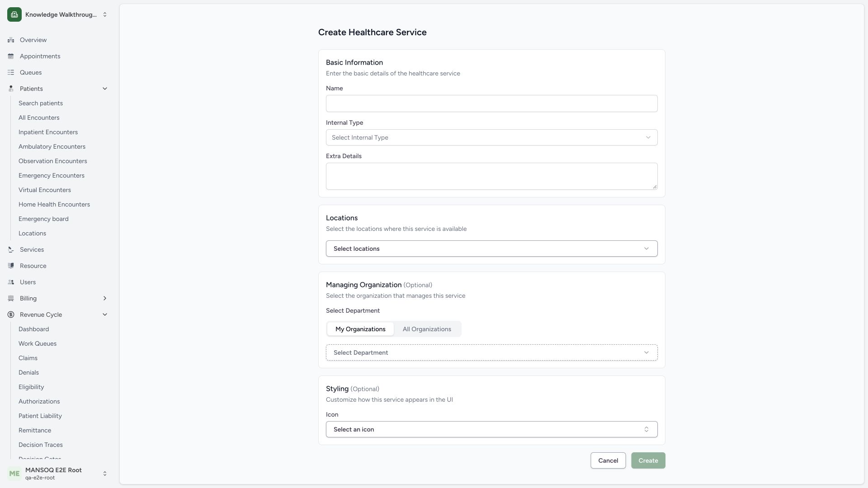Open the Select locations dropdown
Viewport: 868px width, 488px height.
491,249
